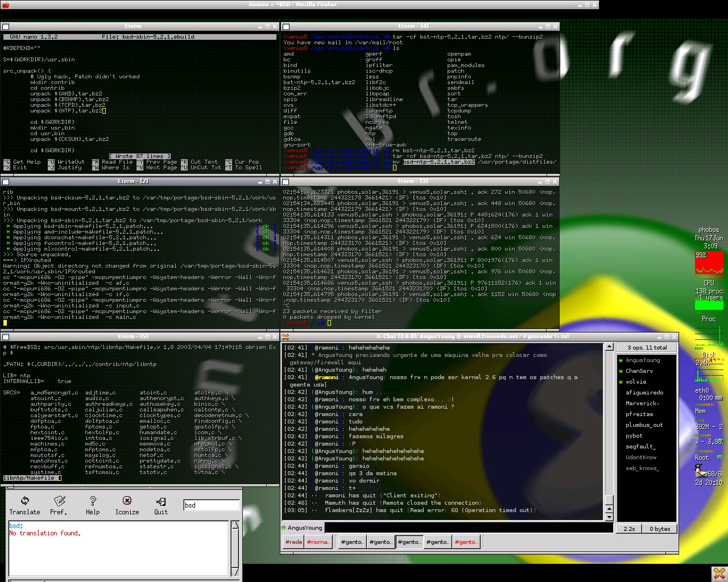The height and width of the screenshot is (582, 728).
Task: Click green status dot next to the AngusYoung nick button
Action: pos(284,528)
